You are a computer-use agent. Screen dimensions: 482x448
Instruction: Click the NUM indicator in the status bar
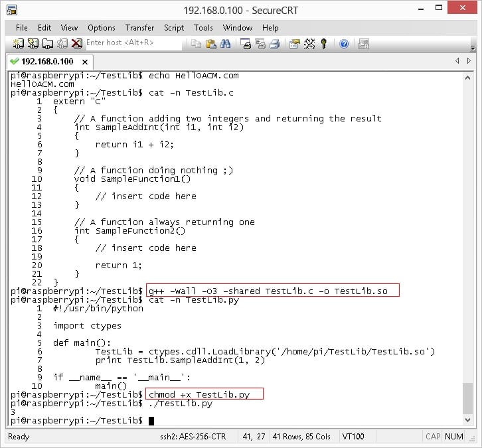453,437
